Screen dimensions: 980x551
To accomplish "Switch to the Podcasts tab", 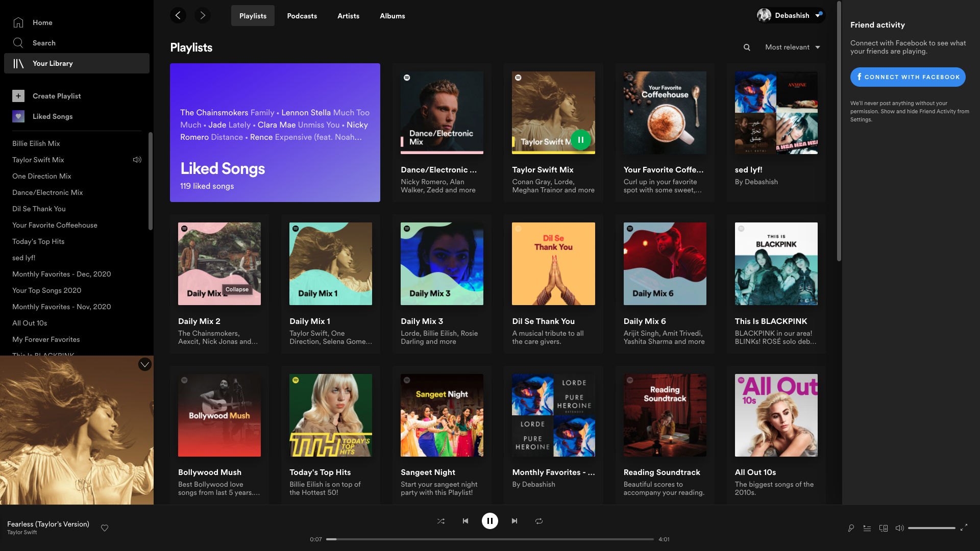I will tap(302, 16).
